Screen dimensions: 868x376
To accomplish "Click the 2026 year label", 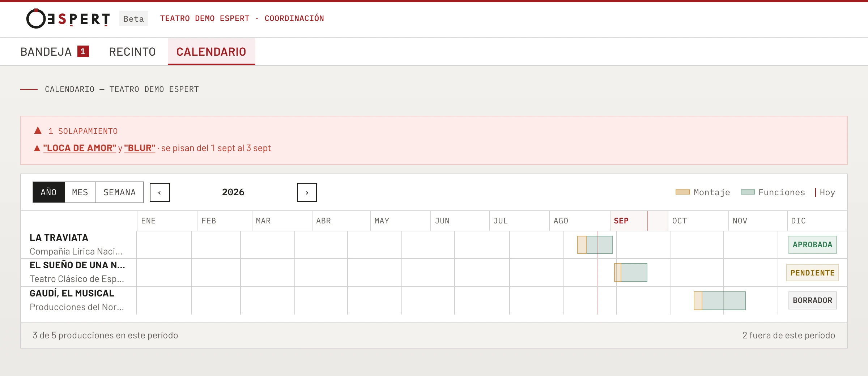I will (233, 192).
